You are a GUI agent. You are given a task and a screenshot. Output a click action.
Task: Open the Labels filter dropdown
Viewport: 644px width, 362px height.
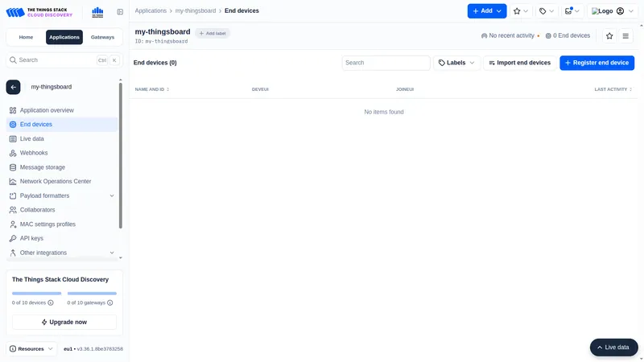tap(456, 63)
